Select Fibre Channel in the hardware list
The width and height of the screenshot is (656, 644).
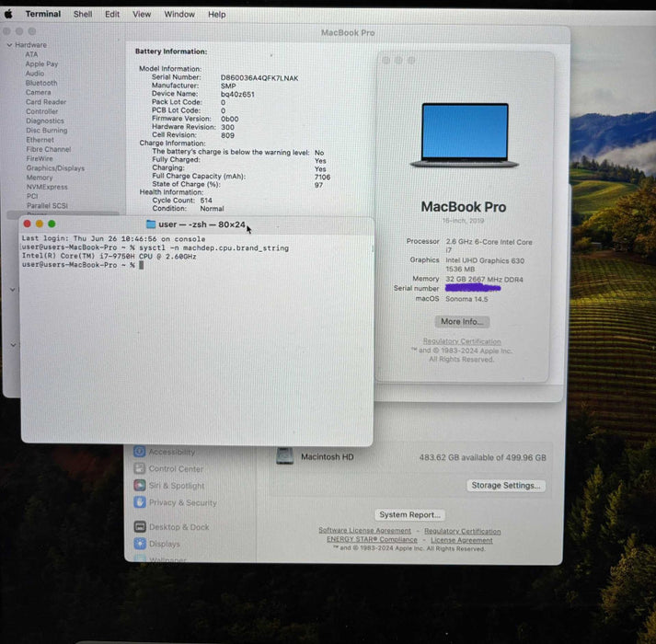coord(49,149)
